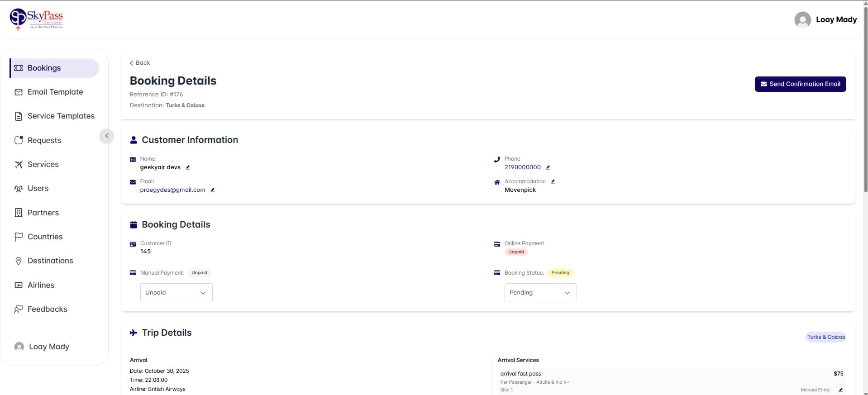Open the Manual Payment Unpaid dropdown
Screen dimensions: 868x395
(176, 293)
